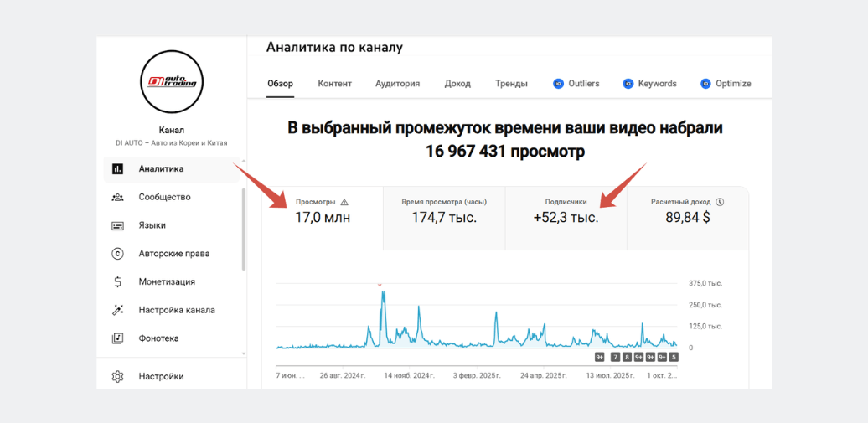Image resolution: width=868 pixels, height=423 pixels.
Task: Click the Фонотека music library icon
Action: 117,338
